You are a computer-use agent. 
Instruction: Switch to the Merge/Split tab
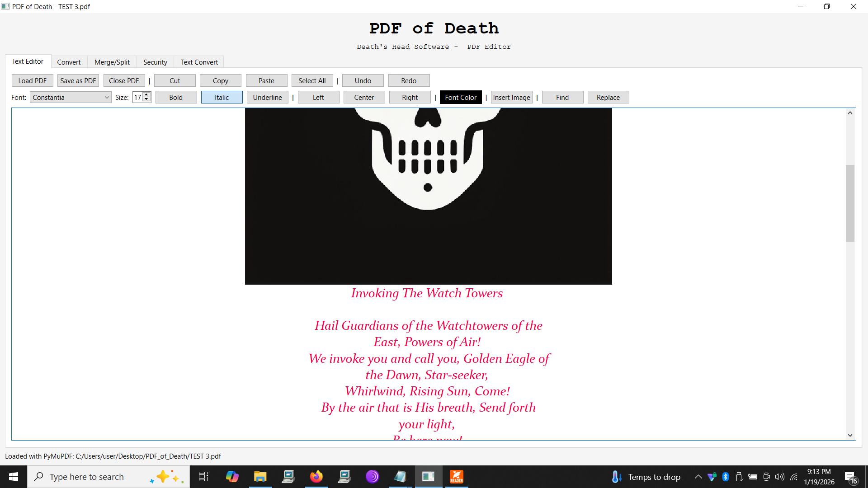click(112, 62)
